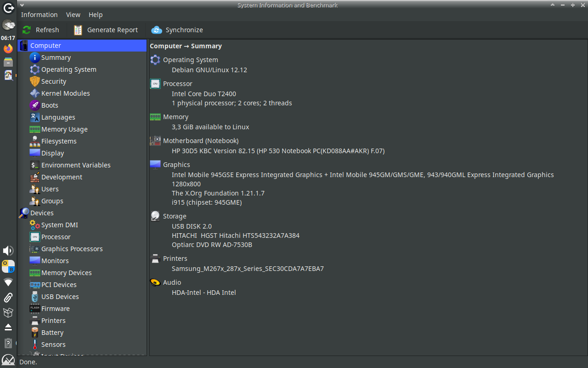Select the USB Devices plug icon
The image size is (588, 368).
[35, 297]
